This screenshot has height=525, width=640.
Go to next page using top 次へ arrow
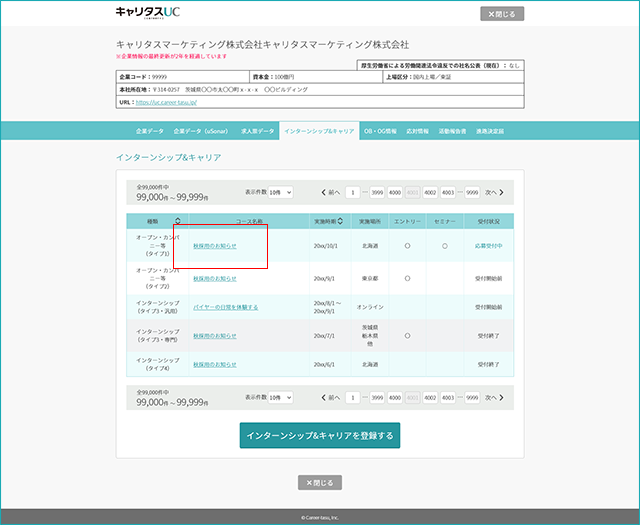pyautogui.click(x=494, y=192)
